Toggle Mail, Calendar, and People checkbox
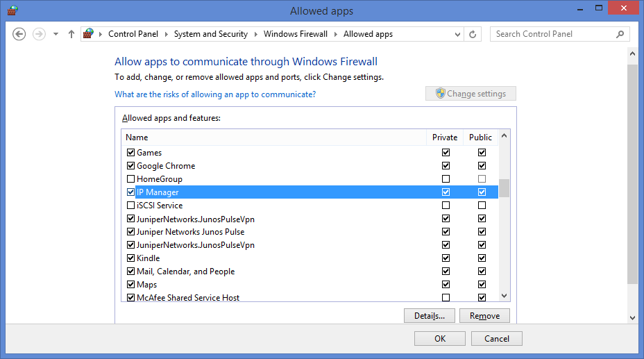The width and height of the screenshot is (644, 359). pos(130,271)
